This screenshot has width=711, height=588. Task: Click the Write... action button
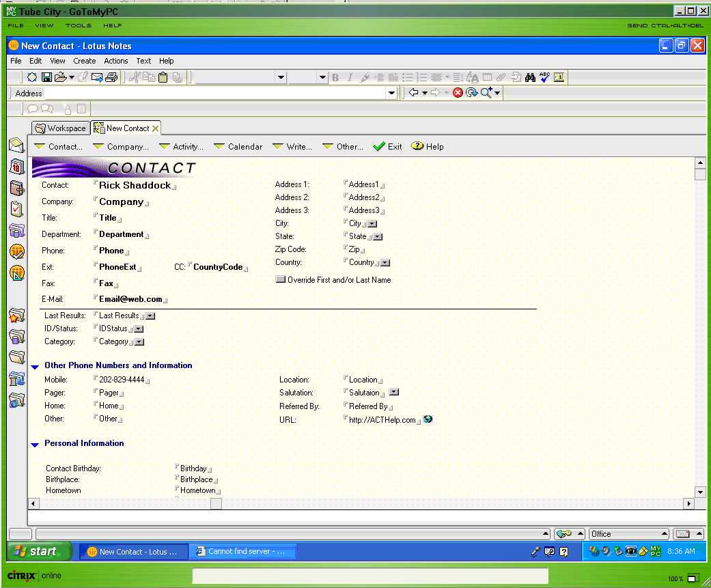292,146
